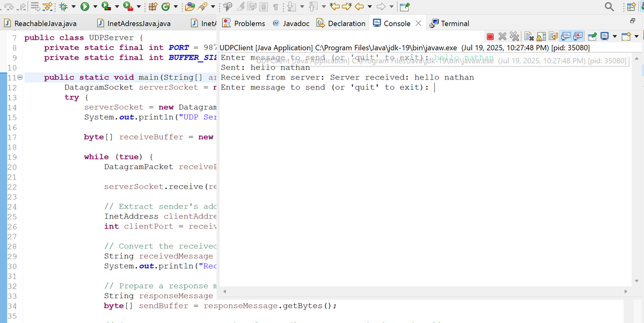Viewport: 644px width, 323px height.
Task: Toggle Word Wrap in editor toolbar
Action: tap(252, 6)
